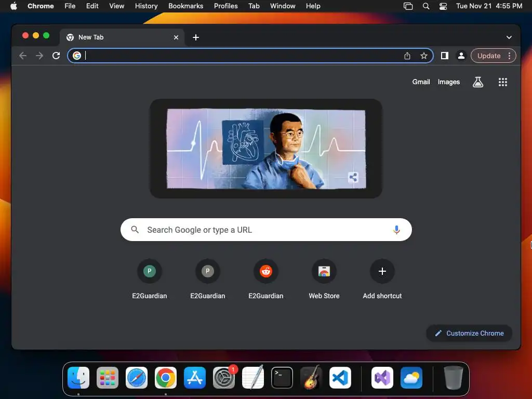The width and height of the screenshot is (532, 399).
Task: Open the History menu
Action: 146,6
